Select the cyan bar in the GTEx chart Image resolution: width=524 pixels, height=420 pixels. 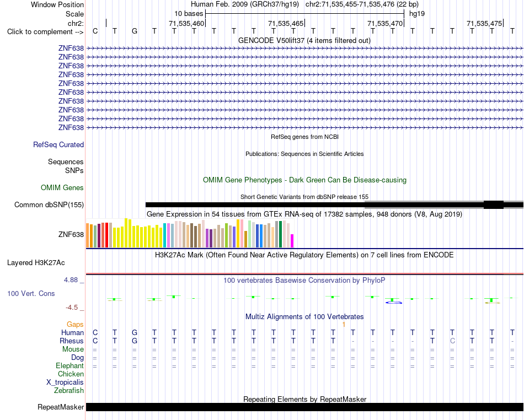click(164, 235)
